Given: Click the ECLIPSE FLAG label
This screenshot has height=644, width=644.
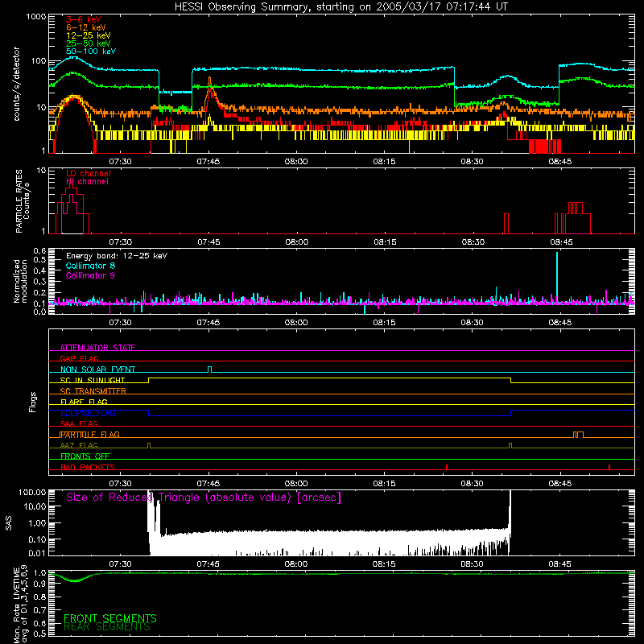Looking at the screenshot, I should click(88, 413).
